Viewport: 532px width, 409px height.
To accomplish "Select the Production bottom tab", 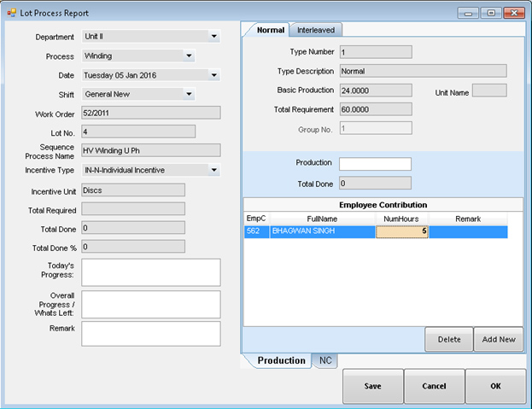I will [281, 361].
